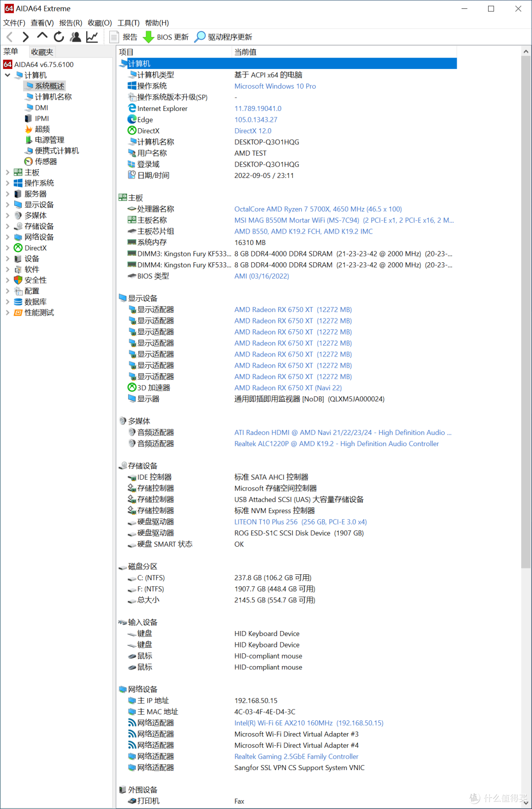Image resolution: width=532 pixels, height=809 pixels.
Task: Click the 报告 report toolbar button
Action: (124, 37)
